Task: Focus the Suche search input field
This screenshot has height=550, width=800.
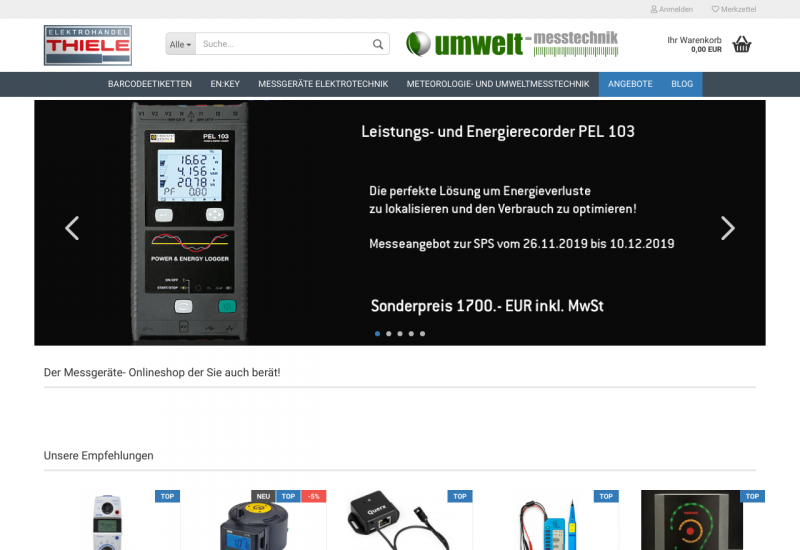Action: (x=282, y=44)
